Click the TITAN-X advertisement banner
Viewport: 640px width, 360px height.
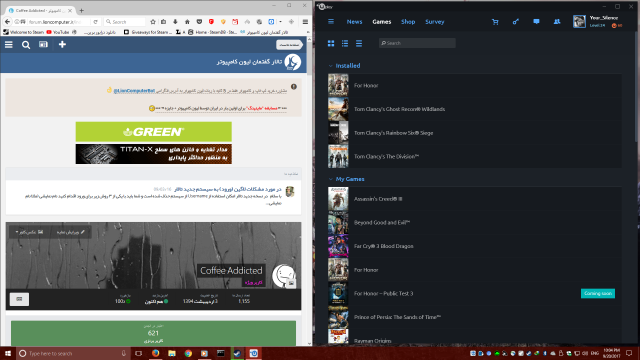tap(153, 154)
